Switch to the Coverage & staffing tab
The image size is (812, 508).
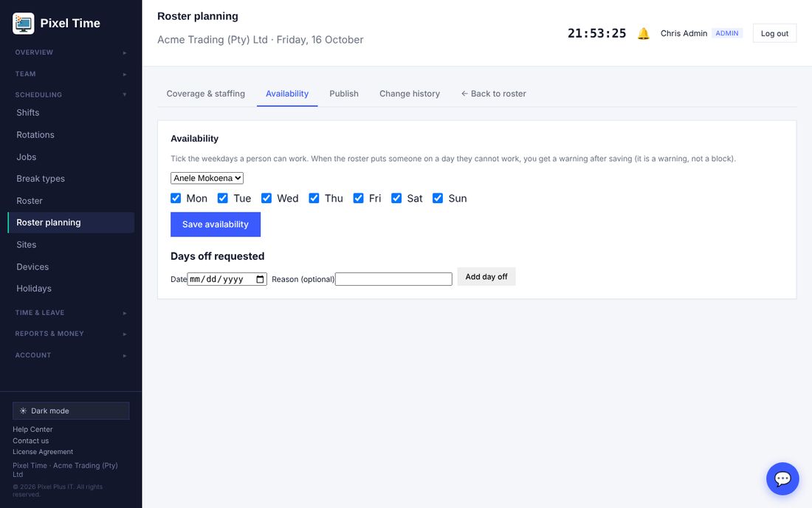[x=206, y=94]
